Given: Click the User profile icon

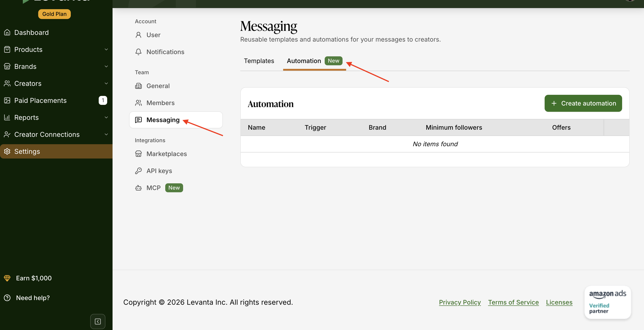Looking at the screenshot, I should pos(138,35).
